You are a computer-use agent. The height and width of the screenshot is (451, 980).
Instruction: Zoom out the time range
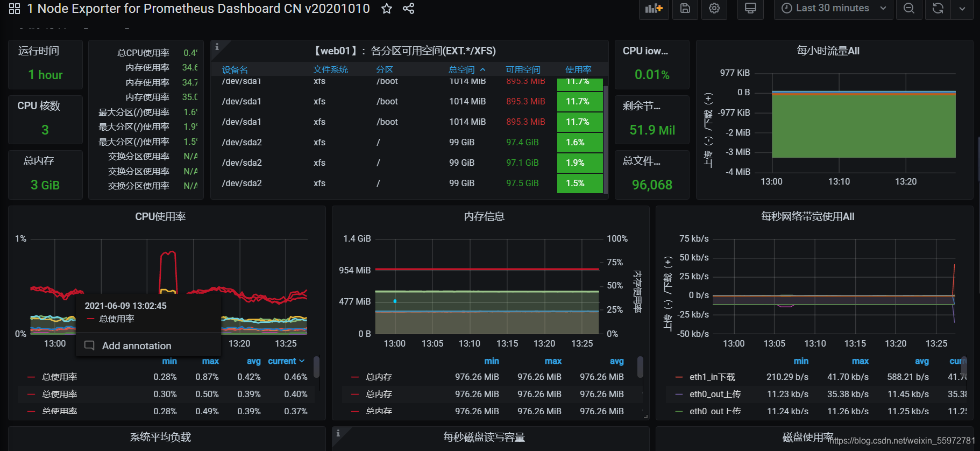tap(909, 9)
